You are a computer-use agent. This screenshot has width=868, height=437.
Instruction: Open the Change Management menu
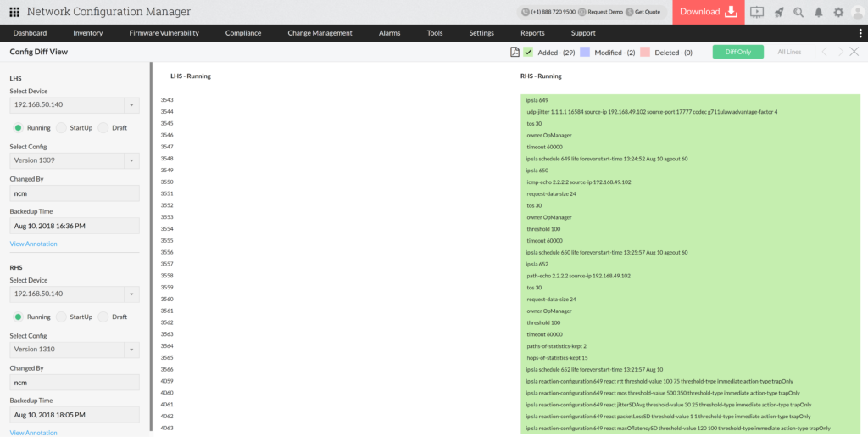[320, 33]
